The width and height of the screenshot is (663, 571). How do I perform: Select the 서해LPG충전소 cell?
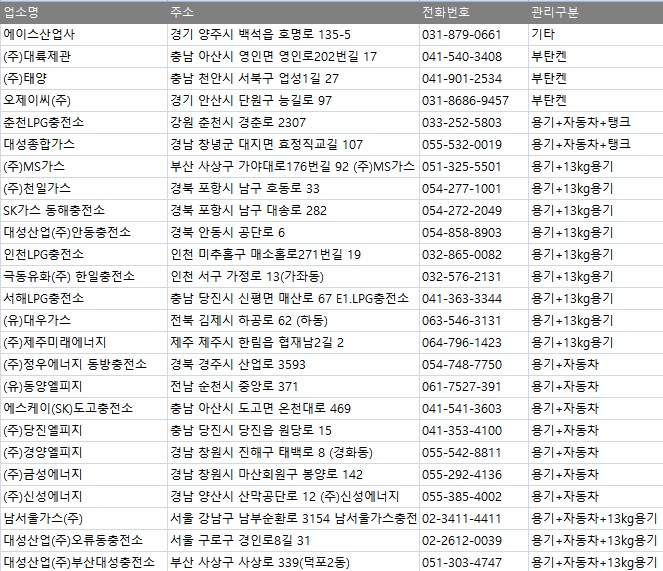pos(84,299)
